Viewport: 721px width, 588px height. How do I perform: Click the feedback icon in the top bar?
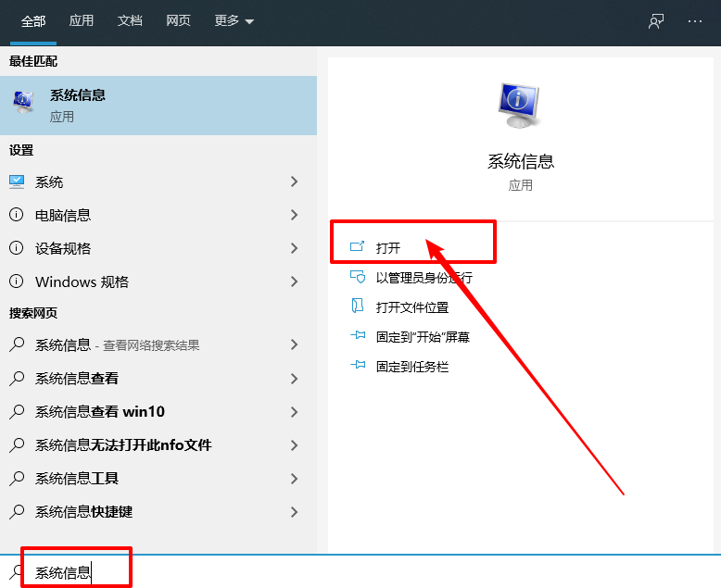click(656, 21)
